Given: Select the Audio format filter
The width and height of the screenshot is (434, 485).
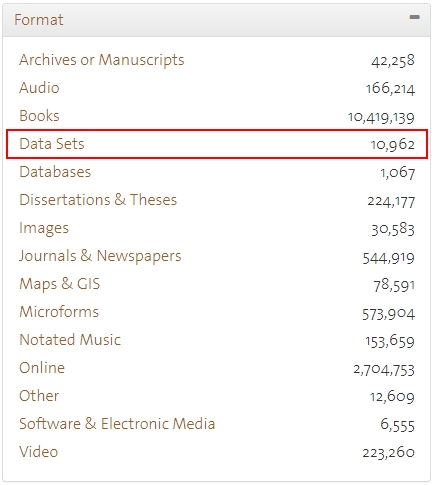Looking at the screenshot, I should click(39, 88).
